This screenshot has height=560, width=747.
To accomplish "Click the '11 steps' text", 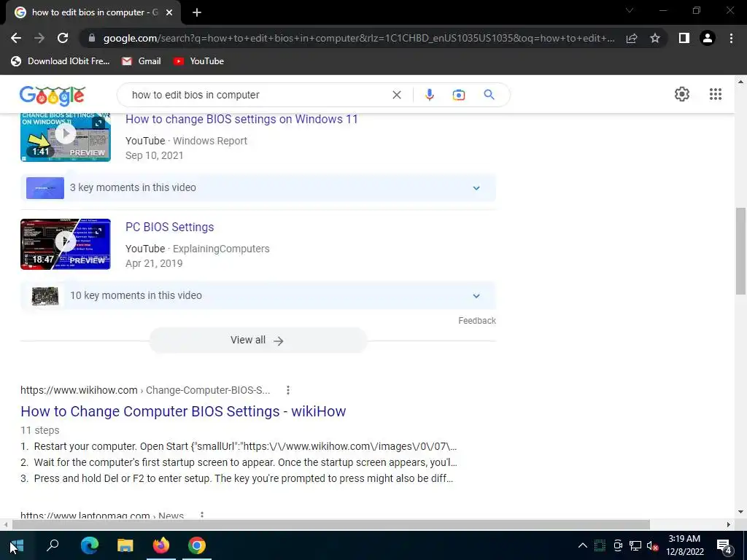I will click(40, 430).
